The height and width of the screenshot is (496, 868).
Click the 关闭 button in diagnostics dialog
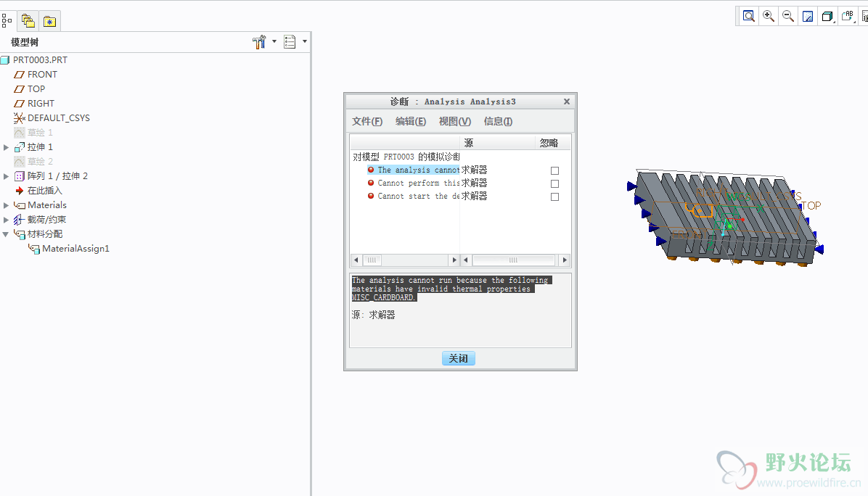[x=459, y=358]
